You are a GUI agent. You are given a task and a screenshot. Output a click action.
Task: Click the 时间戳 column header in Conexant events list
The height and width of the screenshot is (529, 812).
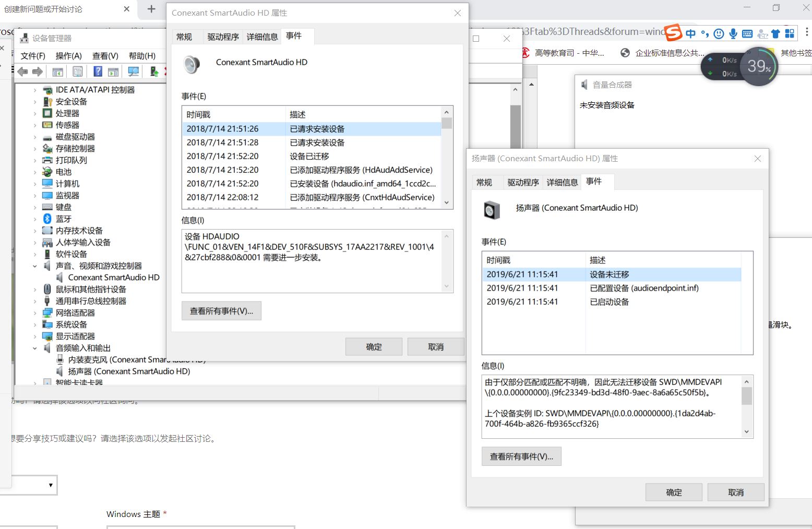coord(233,115)
